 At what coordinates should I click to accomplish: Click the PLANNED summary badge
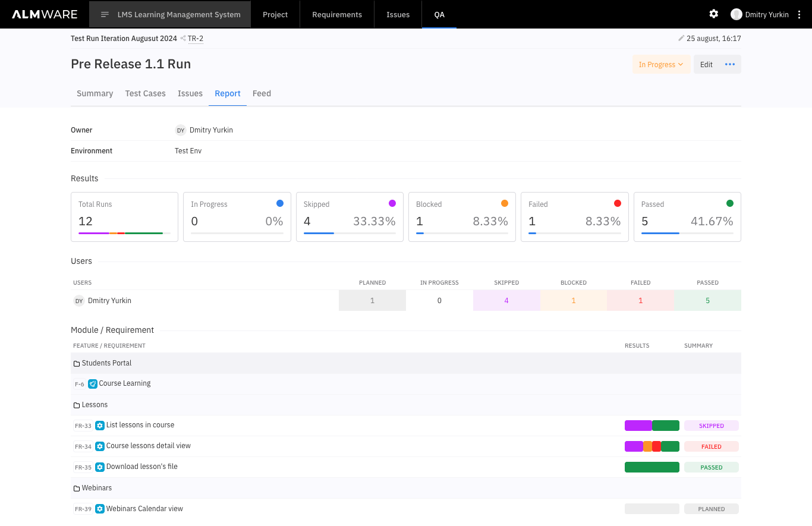[x=712, y=509]
